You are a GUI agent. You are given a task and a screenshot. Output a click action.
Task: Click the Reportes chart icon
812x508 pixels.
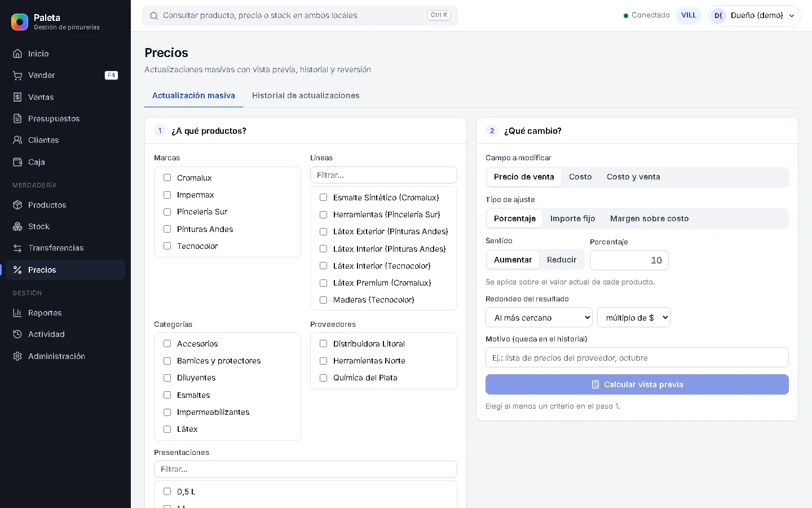pos(17,313)
